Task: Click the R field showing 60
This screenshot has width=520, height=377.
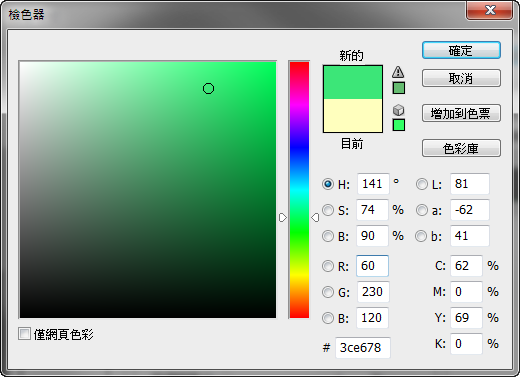Action: 372,266
